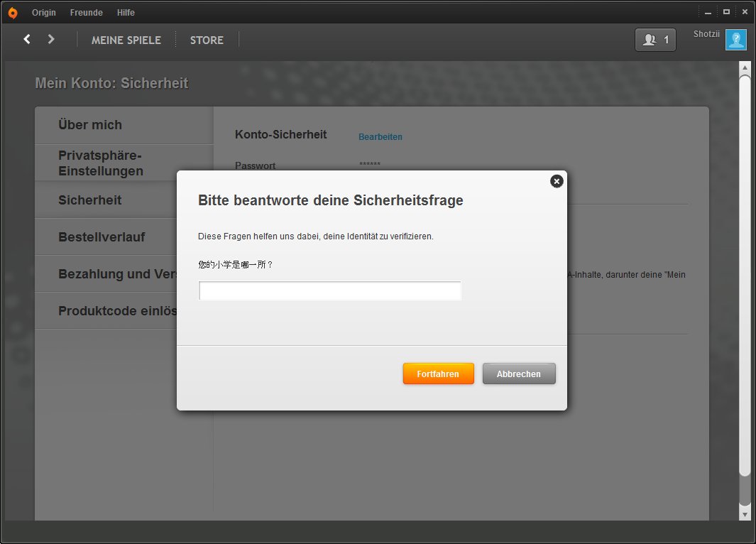
Task: Switch to the Meine Spiele tab
Action: 126,40
